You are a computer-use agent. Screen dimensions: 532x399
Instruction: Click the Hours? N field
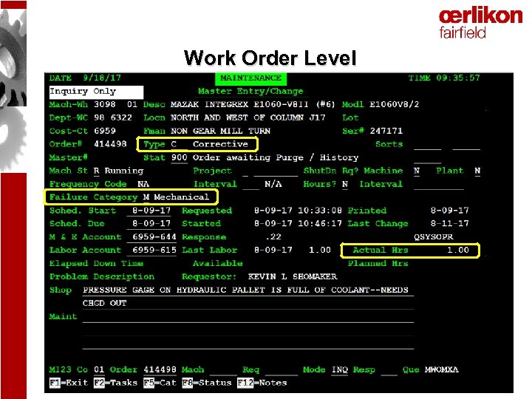pos(345,184)
